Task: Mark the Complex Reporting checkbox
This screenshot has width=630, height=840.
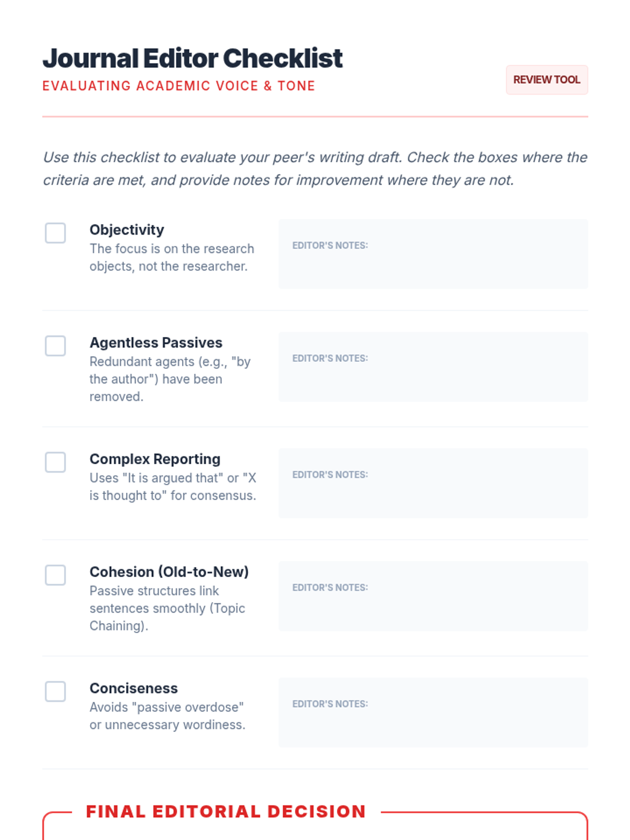Action: point(55,463)
